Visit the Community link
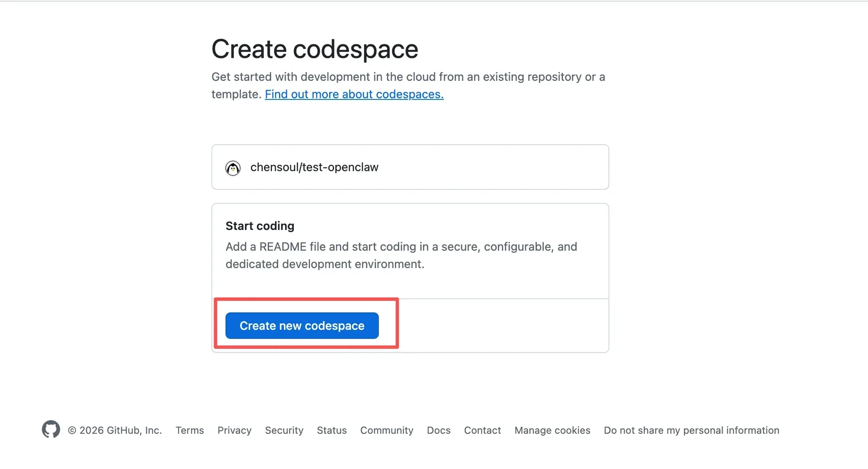 pyautogui.click(x=387, y=430)
